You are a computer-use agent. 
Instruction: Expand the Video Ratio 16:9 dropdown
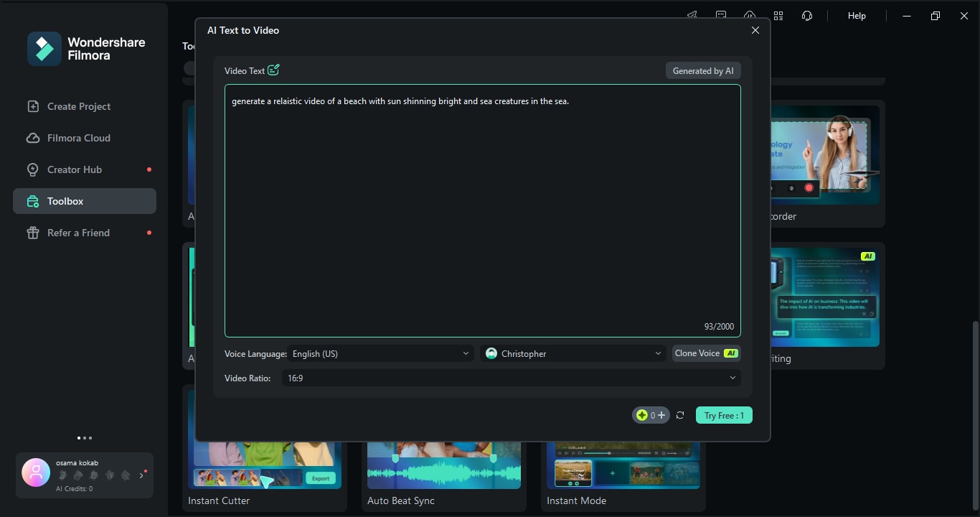pyautogui.click(x=512, y=378)
